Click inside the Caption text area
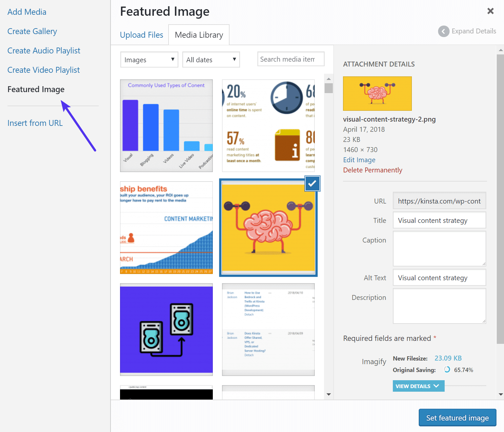Viewport: 504px width, 432px height. click(439, 248)
